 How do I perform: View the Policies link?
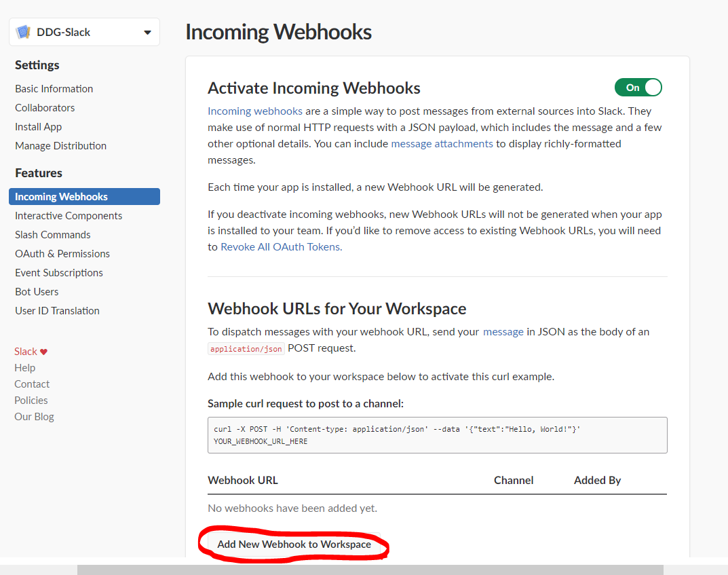[31, 401]
